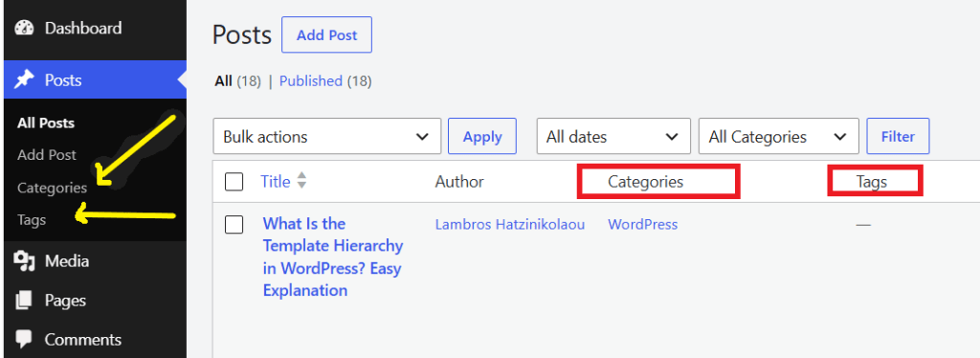Filter by WordPress category link
980x358 pixels.
point(642,224)
